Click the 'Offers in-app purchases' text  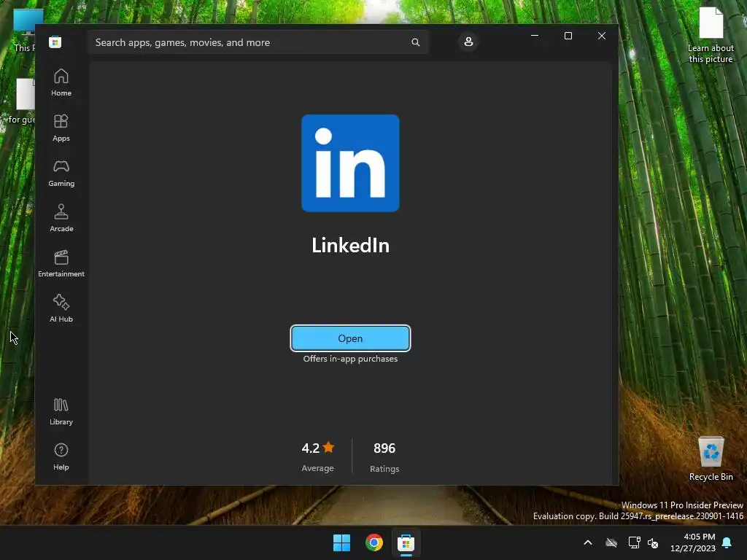(x=350, y=359)
